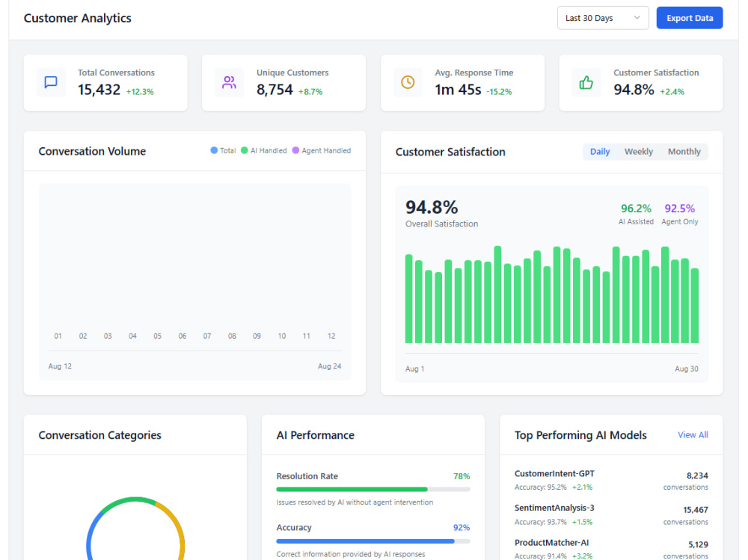Switch to the Daily satisfaction tab
Screen dimensions: 748x560
pyautogui.click(x=600, y=152)
